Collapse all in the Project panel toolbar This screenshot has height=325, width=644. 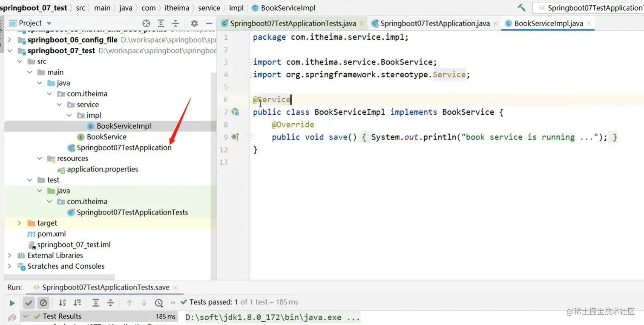(175, 23)
